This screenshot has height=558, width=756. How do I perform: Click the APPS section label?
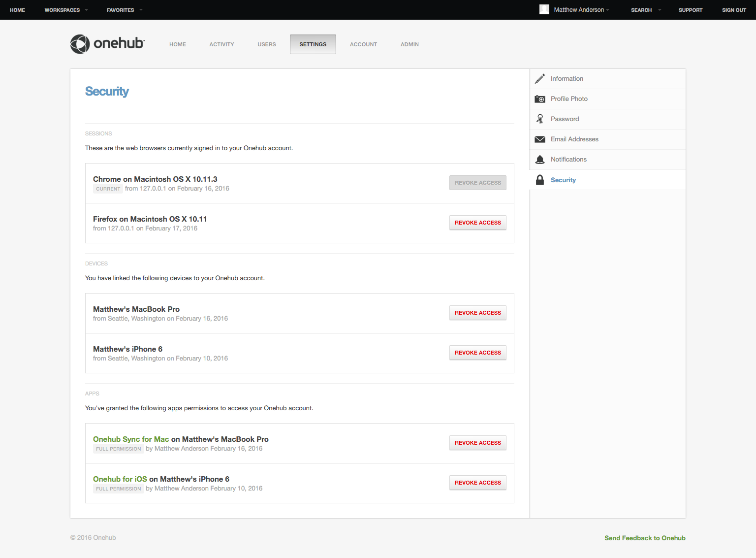click(92, 394)
